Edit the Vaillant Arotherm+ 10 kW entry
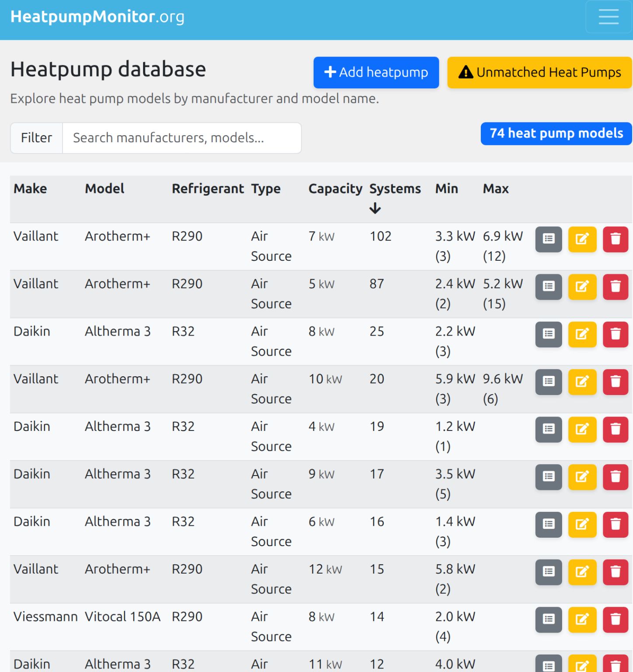Screen dimensions: 633x672 click(582, 382)
